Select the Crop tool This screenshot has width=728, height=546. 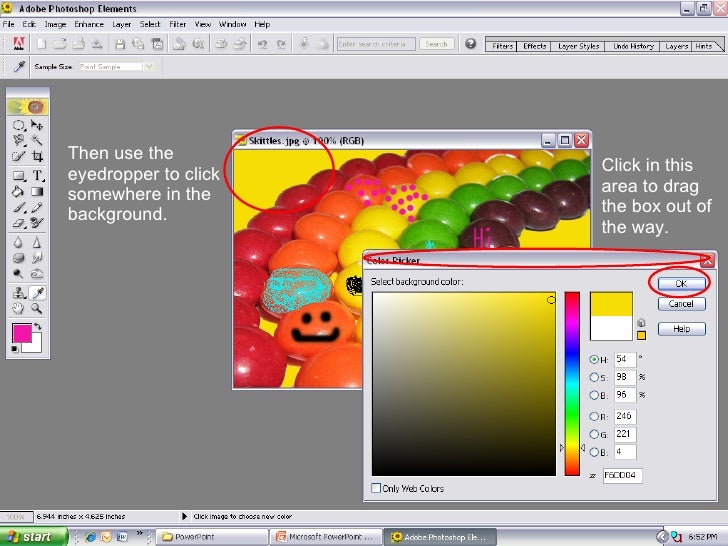coord(37,157)
